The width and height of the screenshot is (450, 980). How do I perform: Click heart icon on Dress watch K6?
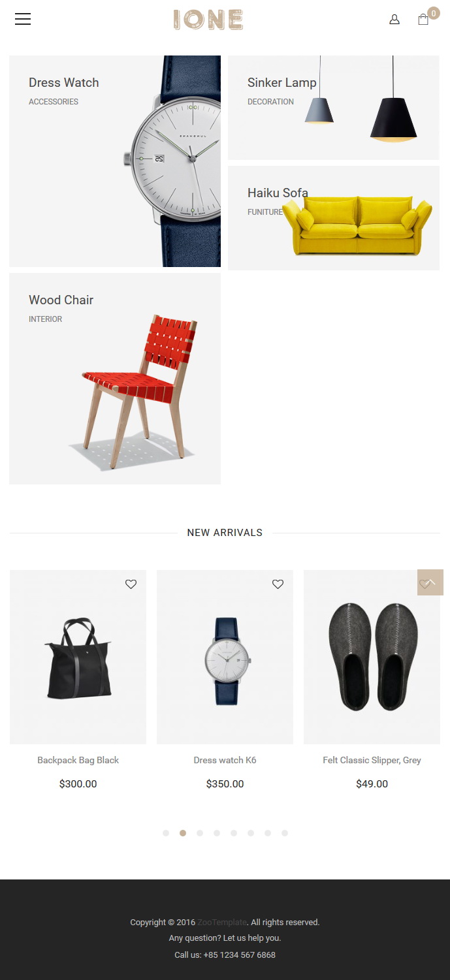(x=278, y=584)
